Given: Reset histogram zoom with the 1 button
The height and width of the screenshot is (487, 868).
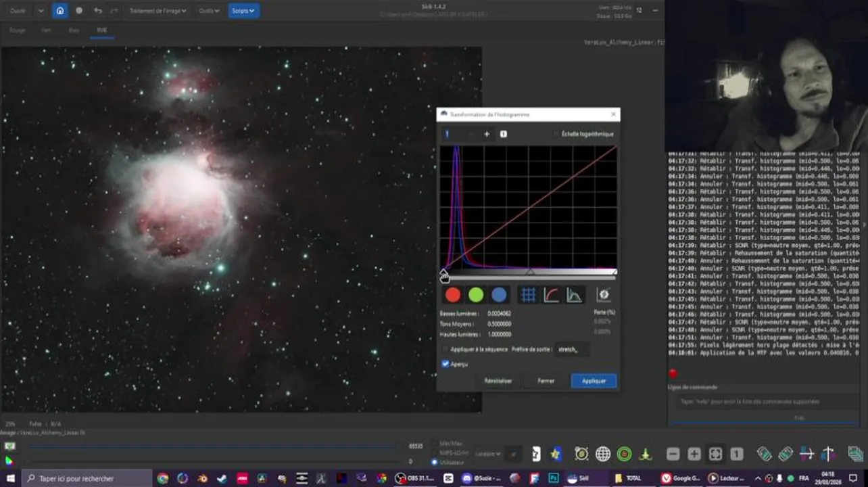Looking at the screenshot, I should click(x=503, y=134).
